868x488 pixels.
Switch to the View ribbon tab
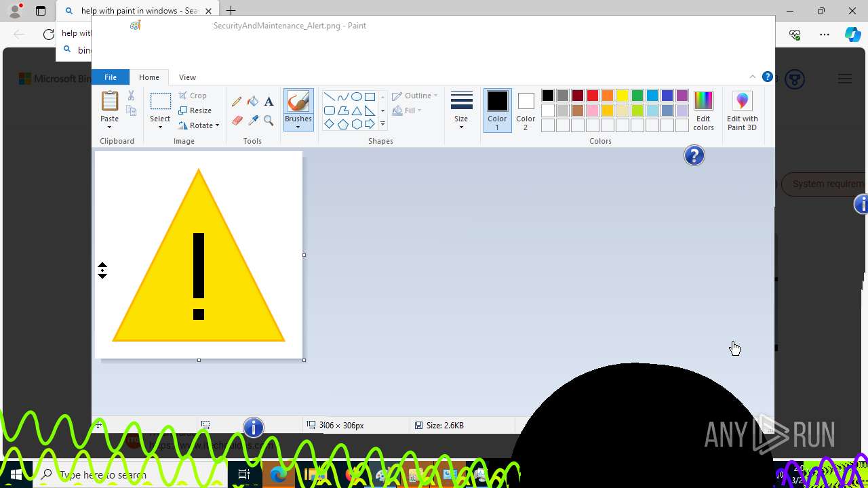[187, 77]
